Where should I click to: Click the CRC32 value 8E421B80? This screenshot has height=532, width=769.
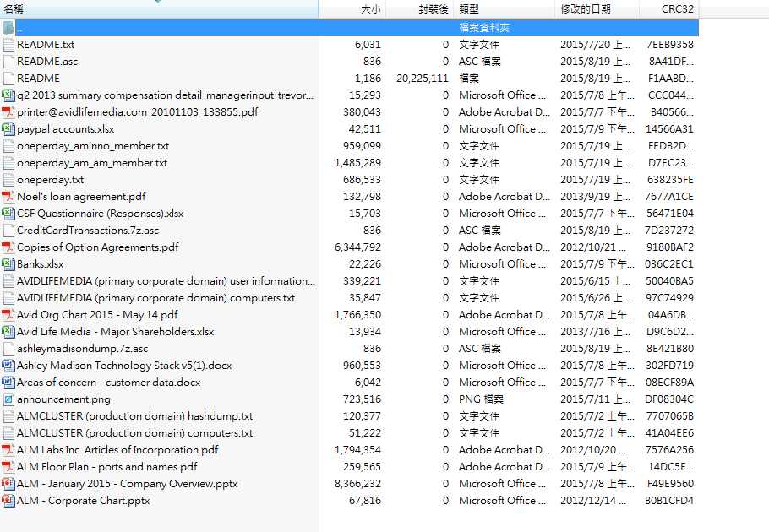(669, 349)
